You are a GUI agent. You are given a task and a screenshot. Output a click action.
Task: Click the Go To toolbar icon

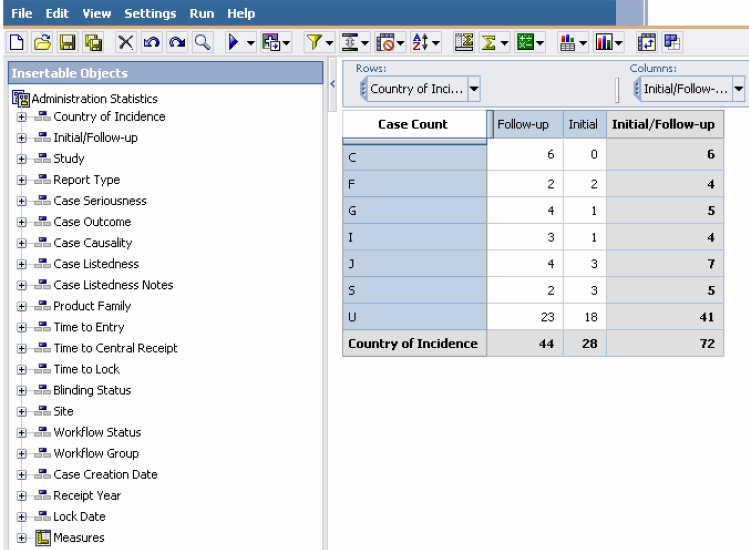pyautogui.click(x=272, y=43)
